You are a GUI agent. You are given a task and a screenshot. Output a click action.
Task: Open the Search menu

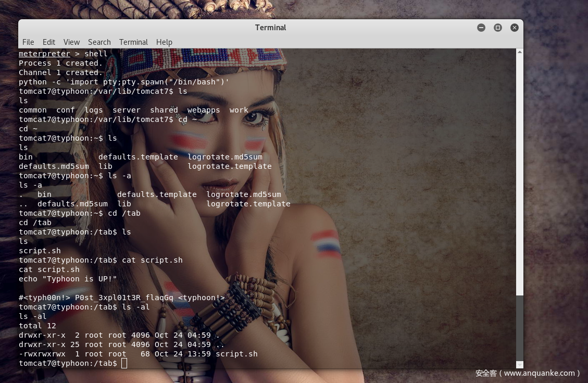pyautogui.click(x=99, y=42)
